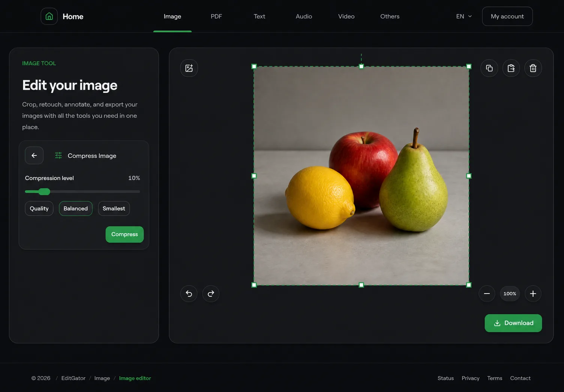Undo the last edit
This screenshot has width=564, height=392.
pos(189,294)
